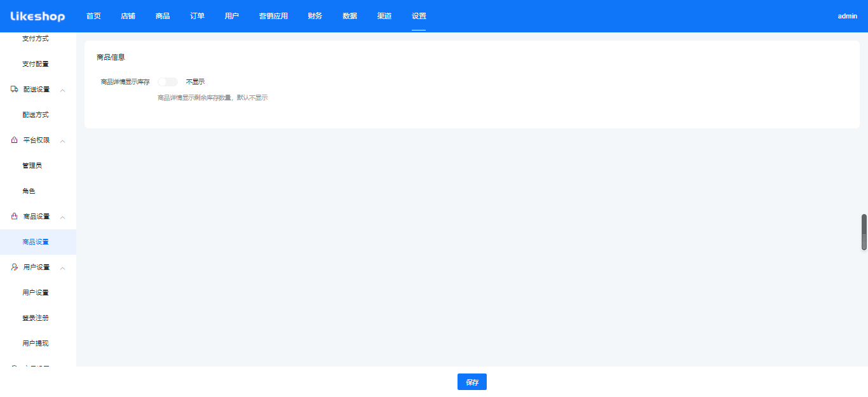
Task: Click the page vertical scrollbar thumb
Action: [864, 232]
